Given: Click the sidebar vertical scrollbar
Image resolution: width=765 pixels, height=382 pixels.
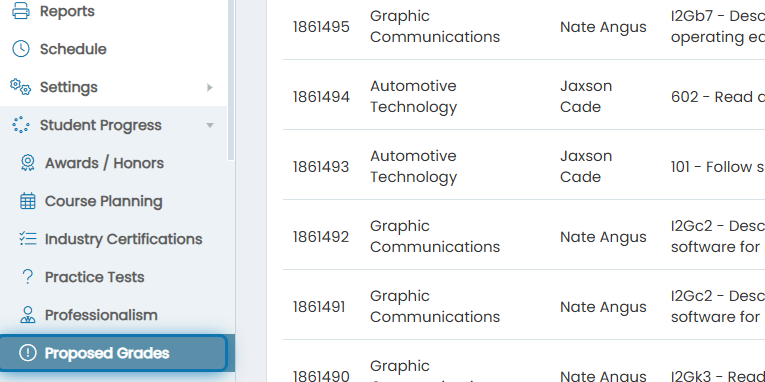Looking at the screenshot, I should click(x=231, y=80).
